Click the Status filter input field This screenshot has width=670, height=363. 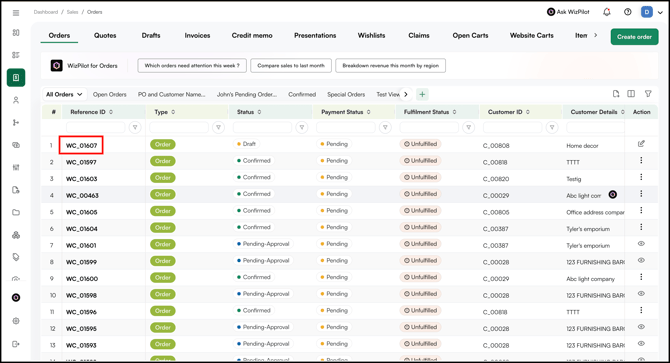pos(262,127)
